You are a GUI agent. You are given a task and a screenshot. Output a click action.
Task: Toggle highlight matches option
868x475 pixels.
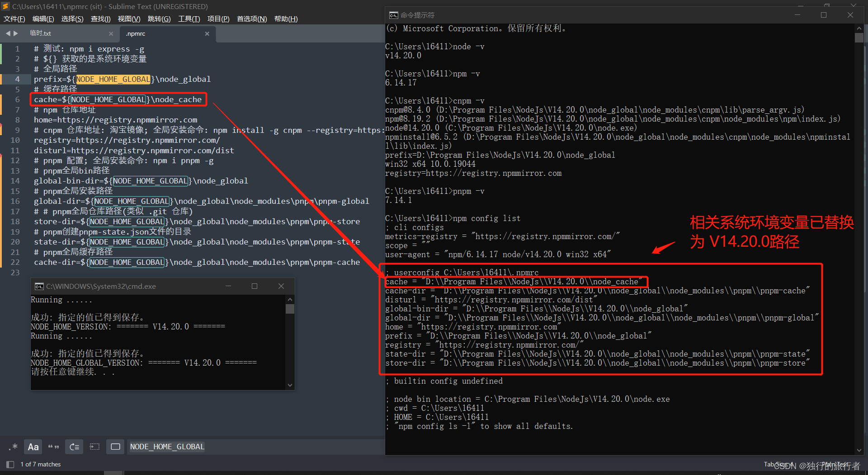(115, 447)
